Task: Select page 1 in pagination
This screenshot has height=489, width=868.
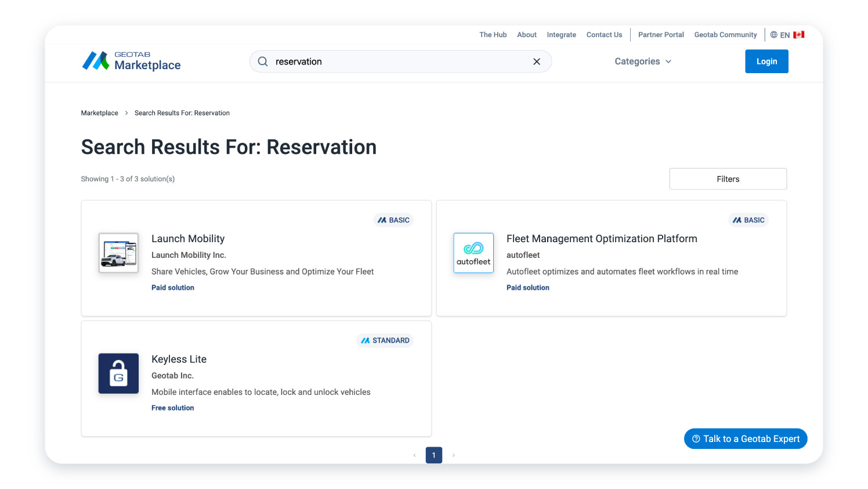Action: (x=433, y=455)
